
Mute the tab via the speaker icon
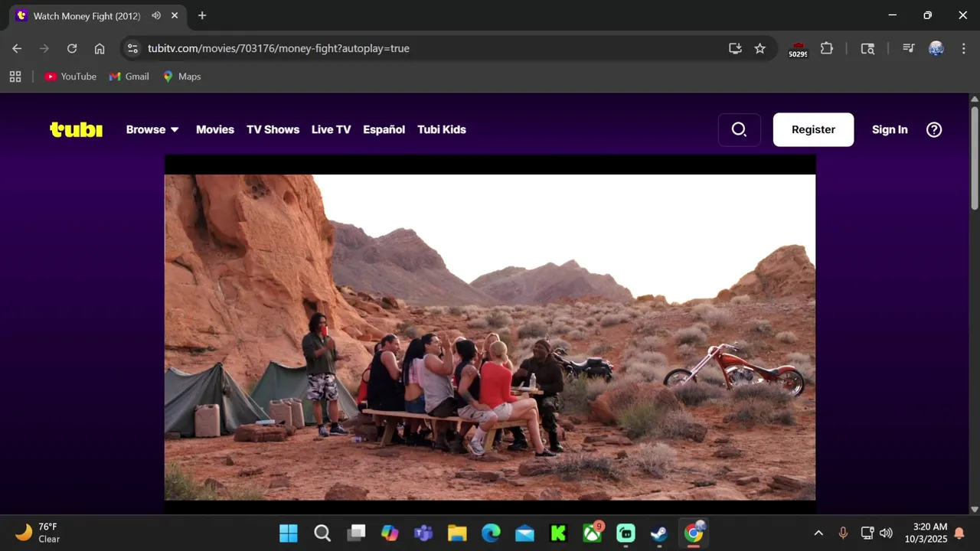[x=156, y=15]
